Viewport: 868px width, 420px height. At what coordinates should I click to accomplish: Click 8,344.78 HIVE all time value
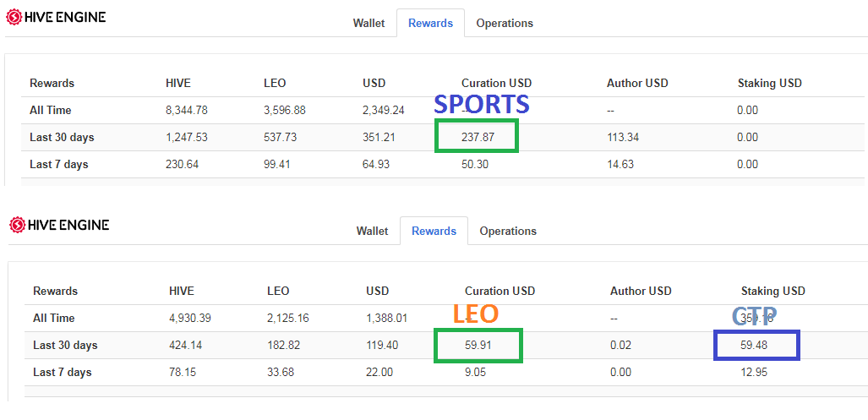[187, 110]
